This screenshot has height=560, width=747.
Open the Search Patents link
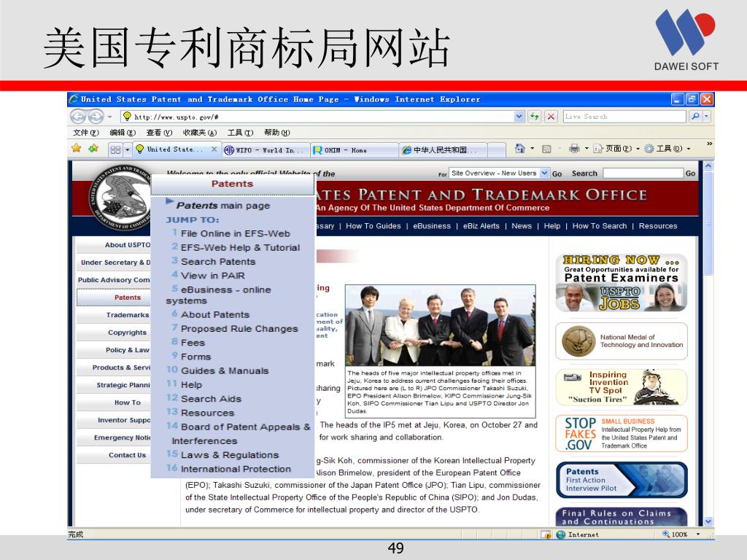[218, 262]
